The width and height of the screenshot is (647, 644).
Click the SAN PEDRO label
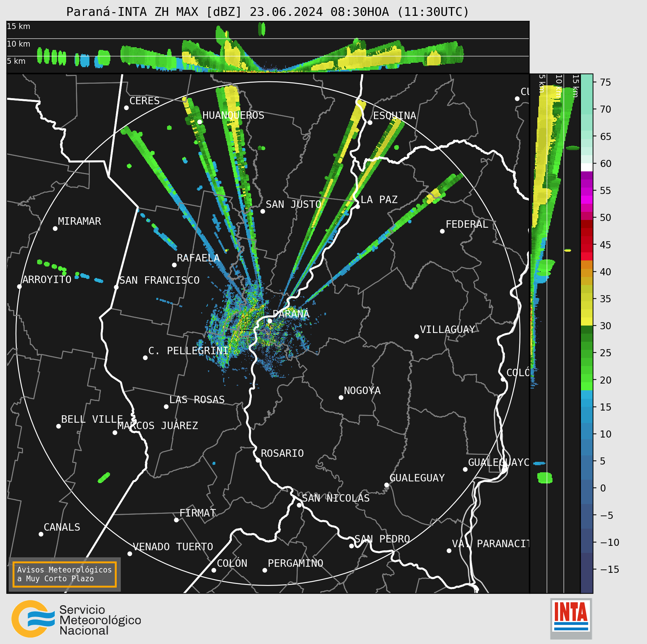[x=382, y=539]
